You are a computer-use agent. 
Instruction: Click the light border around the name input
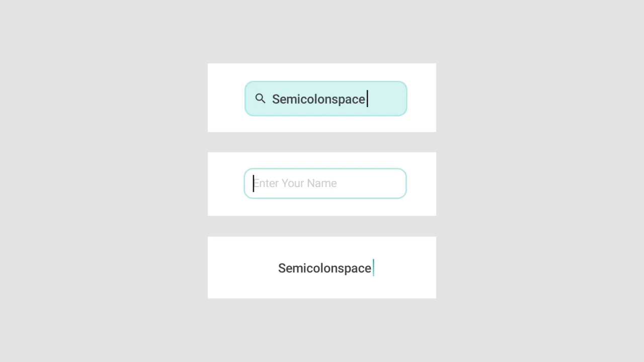click(325, 169)
